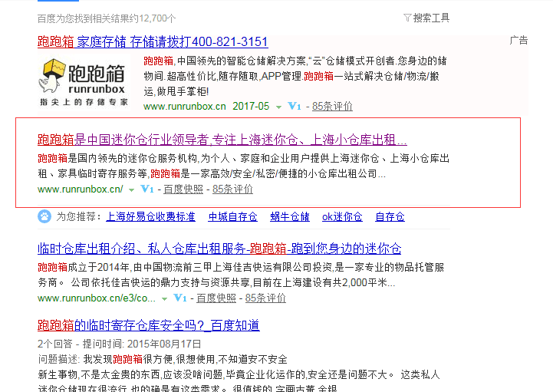The image size is (553, 392).
Task: Click description starting 跑跑箱成立于2014年
Action: 241,275
